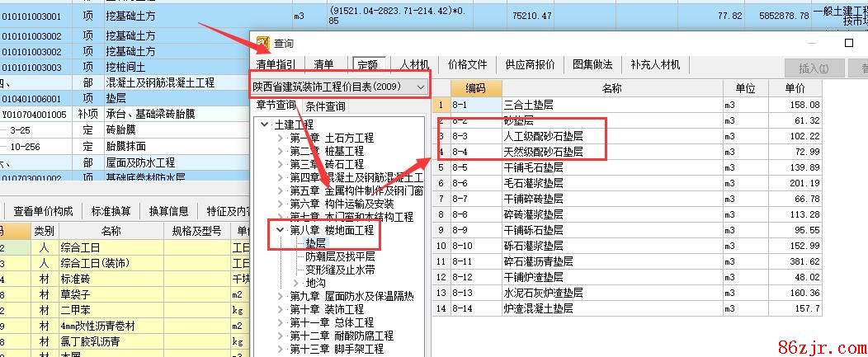
Task: Collapse the 土建工程 root node
Action: click(x=264, y=124)
